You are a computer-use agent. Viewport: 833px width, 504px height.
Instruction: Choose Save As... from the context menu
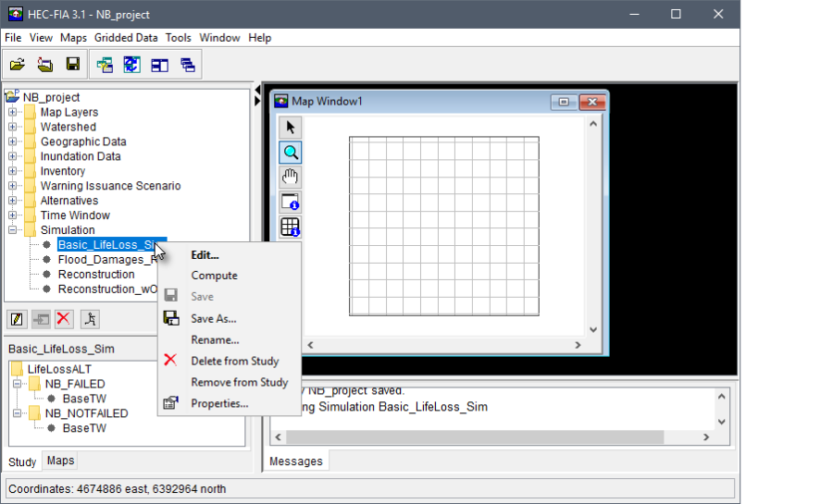click(230, 319)
